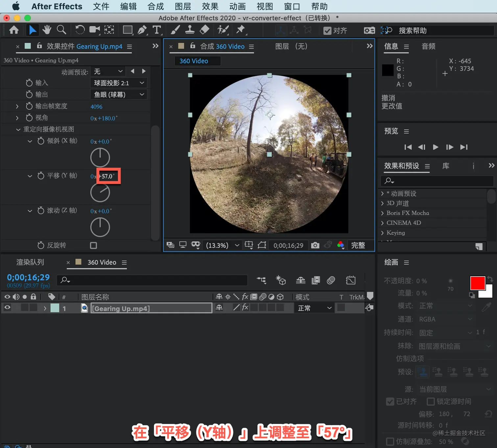Select the Eraser tool
This screenshot has height=448, width=497.
click(x=204, y=30)
